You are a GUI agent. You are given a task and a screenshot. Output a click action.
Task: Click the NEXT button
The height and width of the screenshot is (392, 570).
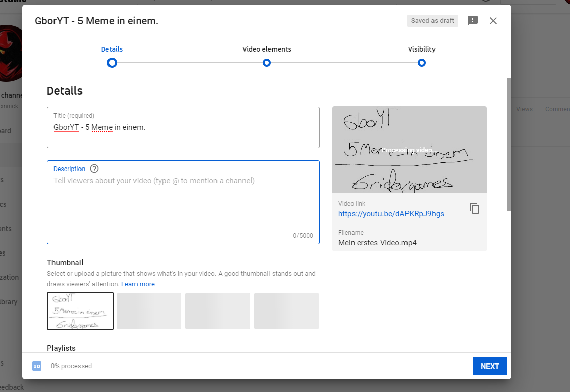tap(490, 366)
